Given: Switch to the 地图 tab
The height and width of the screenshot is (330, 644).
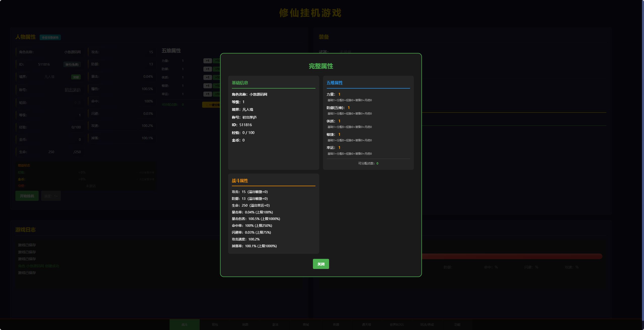Looking at the screenshot, I should point(245,324).
